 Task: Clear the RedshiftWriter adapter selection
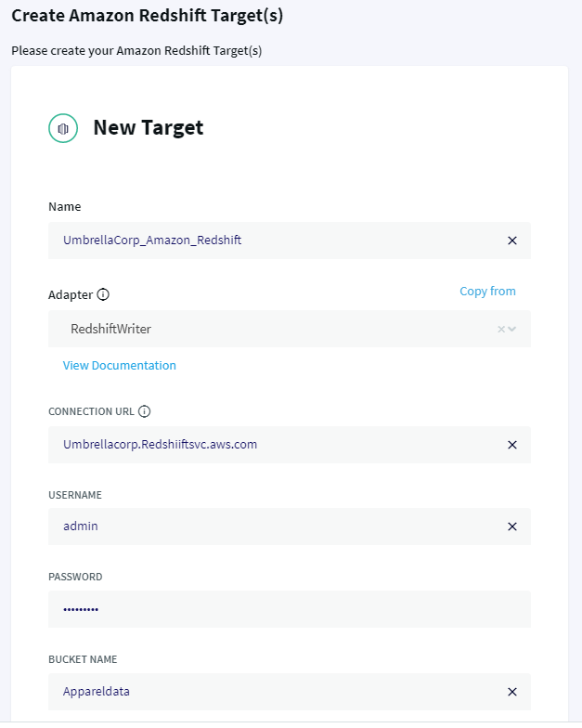click(x=501, y=329)
